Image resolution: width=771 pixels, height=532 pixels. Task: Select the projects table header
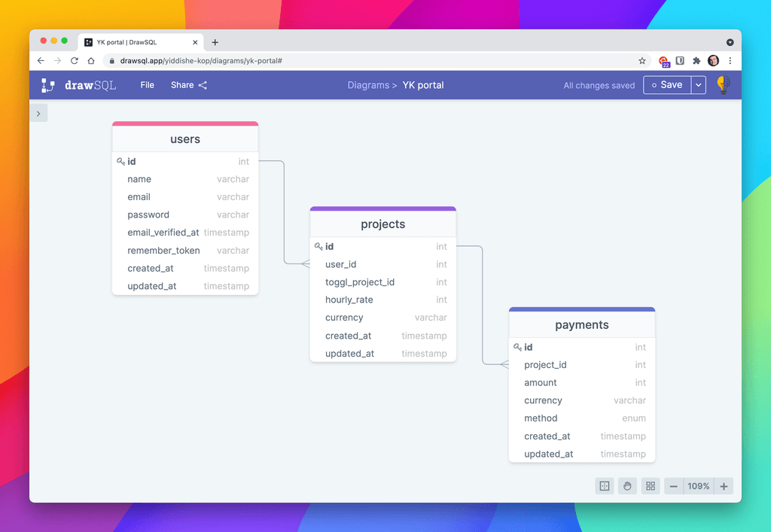pos(383,224)
